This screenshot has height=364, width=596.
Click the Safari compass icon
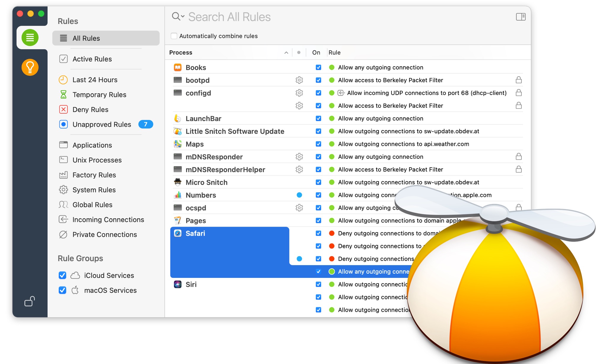click(x=178, y=233)
